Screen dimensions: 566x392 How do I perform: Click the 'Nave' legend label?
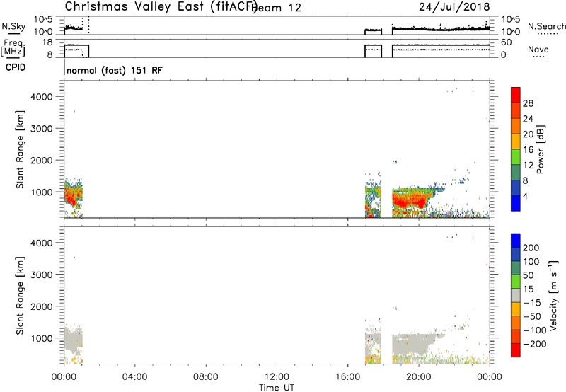(538, 49)
